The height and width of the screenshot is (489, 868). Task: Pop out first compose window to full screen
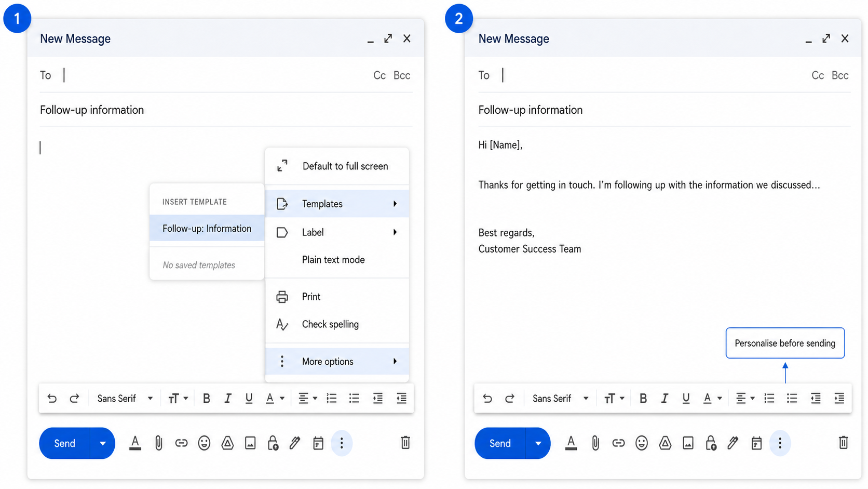(388, 38)
